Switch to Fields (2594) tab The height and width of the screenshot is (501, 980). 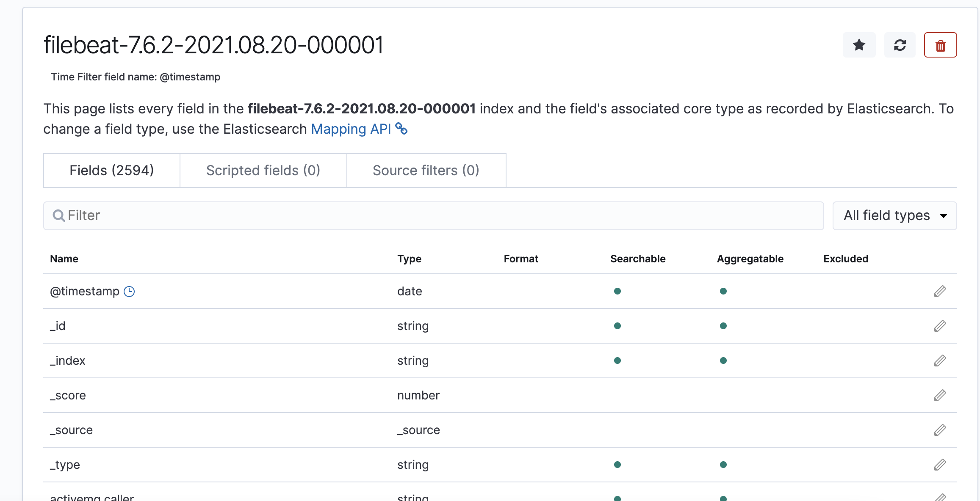(x=112, y=170)
